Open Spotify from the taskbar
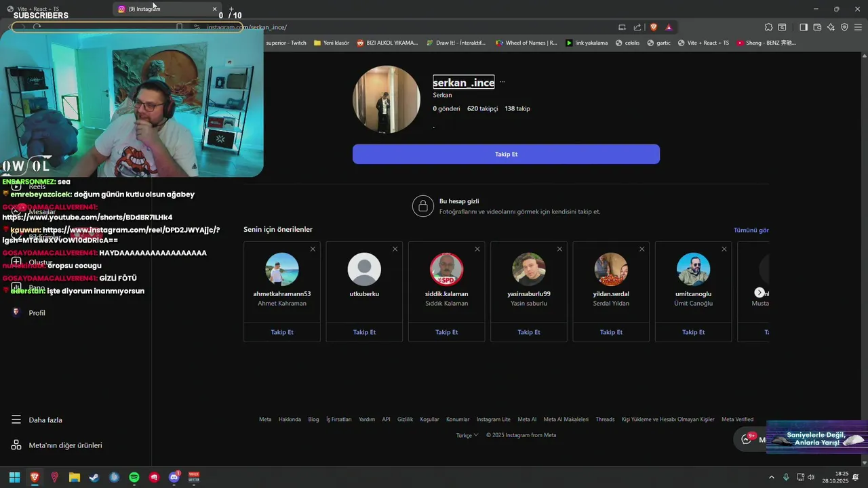868x488 pixels. [134, 477]
